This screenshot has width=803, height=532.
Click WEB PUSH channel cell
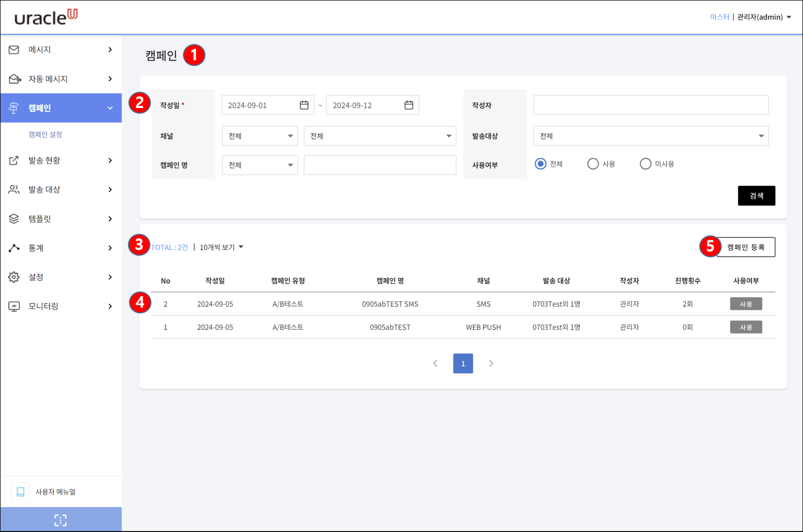[483, 327]
